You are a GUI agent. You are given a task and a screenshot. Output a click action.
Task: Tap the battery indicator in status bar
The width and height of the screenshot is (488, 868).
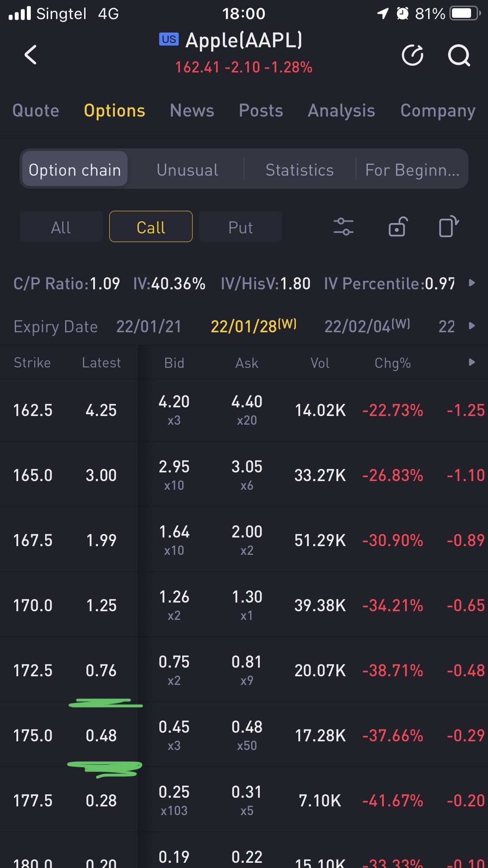click(x=465, y=13)
